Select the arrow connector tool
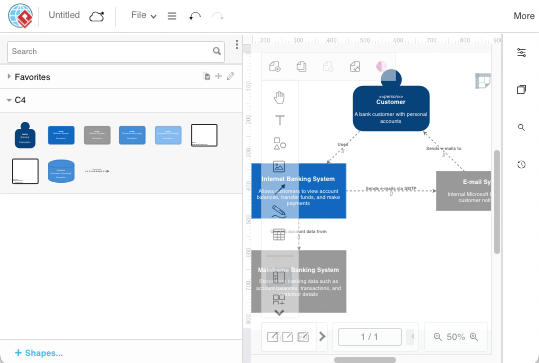Viewport: 539px width, 363px height. 280,189
